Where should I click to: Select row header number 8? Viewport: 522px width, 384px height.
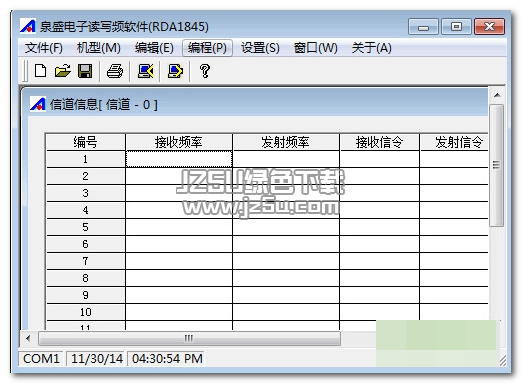86,278
